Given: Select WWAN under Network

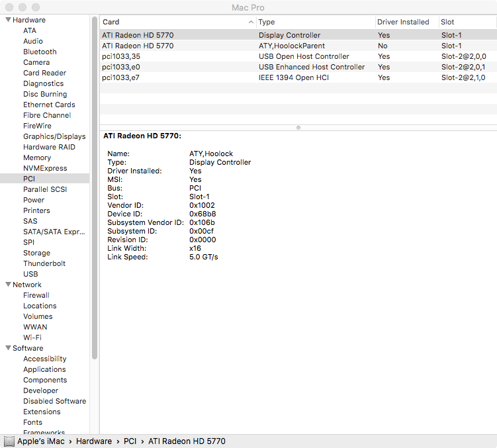Looking at the screenshot, I should (35, 327).
